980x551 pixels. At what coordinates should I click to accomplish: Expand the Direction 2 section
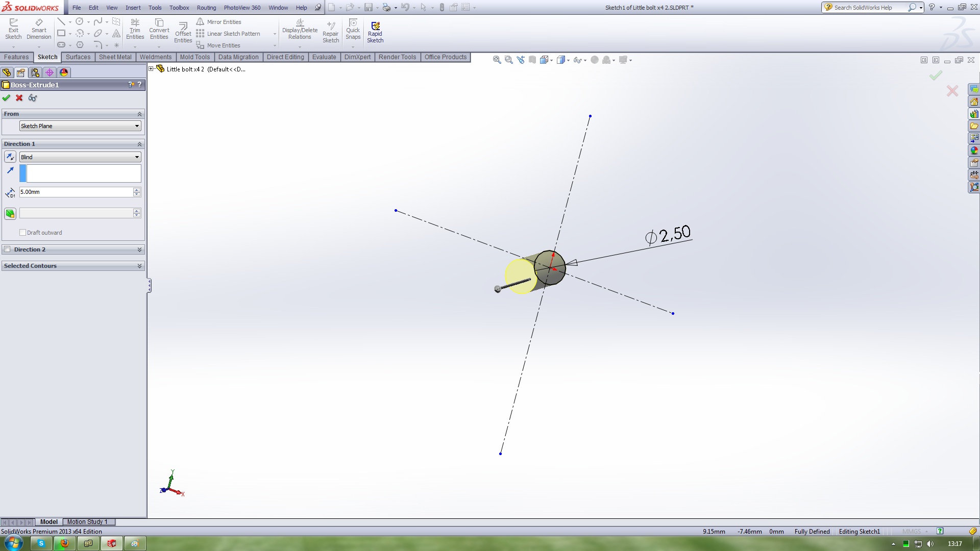click(x=139, y=249)
